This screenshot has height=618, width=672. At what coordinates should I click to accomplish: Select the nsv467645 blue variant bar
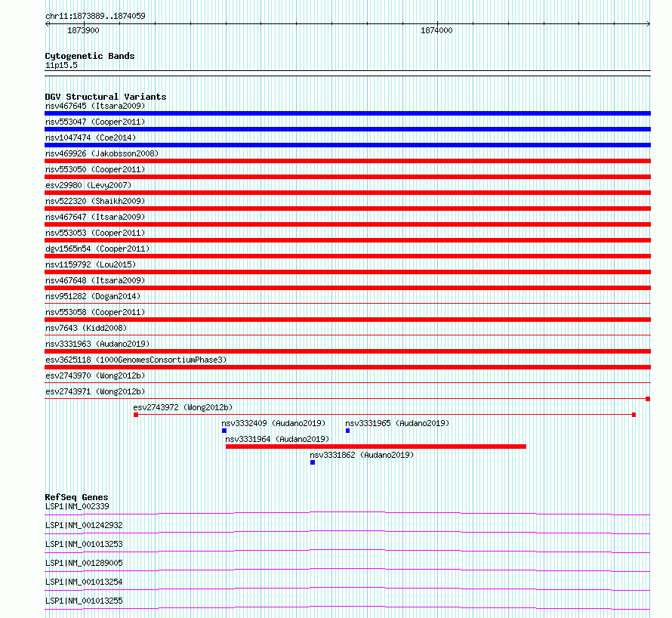click(347, 113)
